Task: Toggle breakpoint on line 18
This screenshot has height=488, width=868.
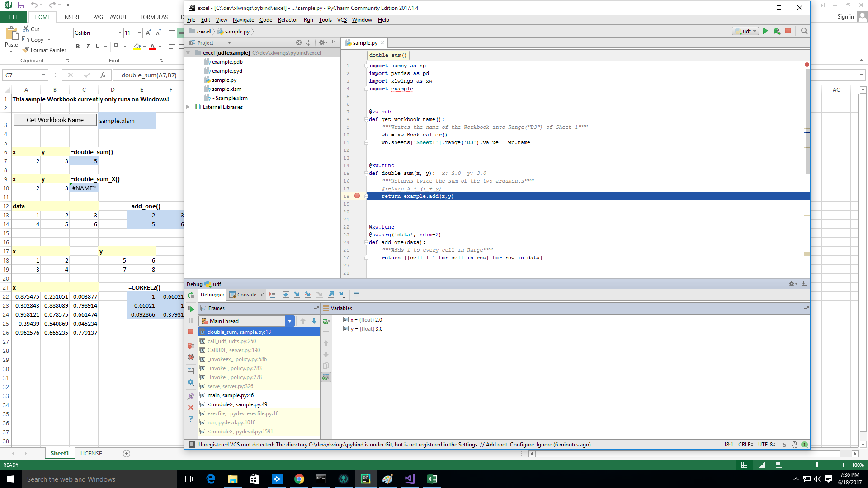Action: [x=357, y=196]
